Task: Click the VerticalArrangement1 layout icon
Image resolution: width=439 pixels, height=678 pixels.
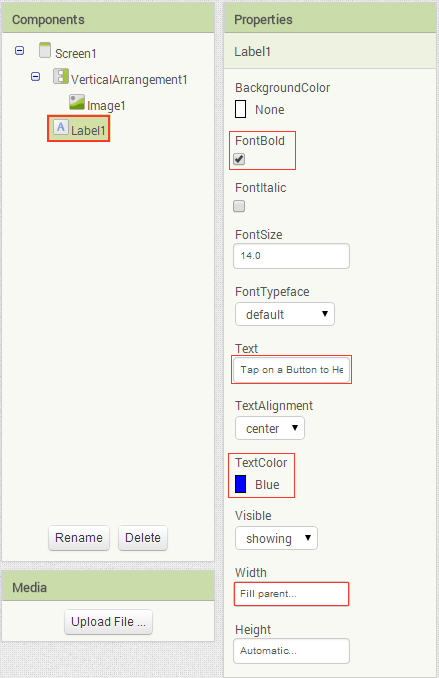Action: 61,77
